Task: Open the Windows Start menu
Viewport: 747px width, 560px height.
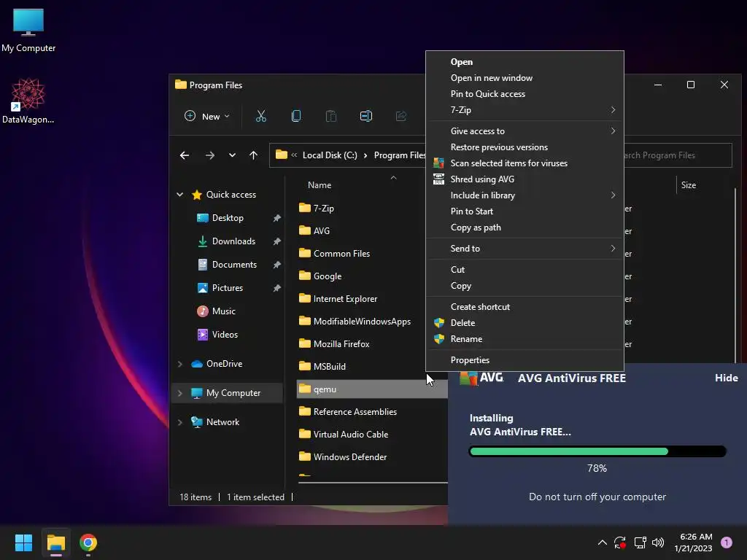Action: point(23,542)
